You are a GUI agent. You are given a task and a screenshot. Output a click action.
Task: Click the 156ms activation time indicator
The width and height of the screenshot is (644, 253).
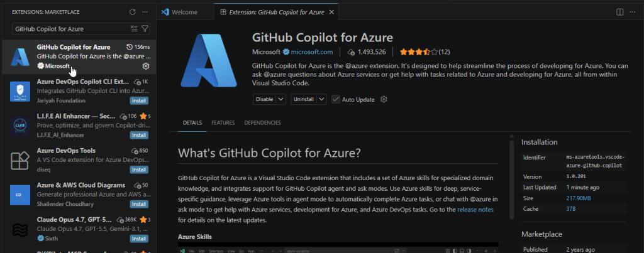pyautogui.click(x=138, y=47)
